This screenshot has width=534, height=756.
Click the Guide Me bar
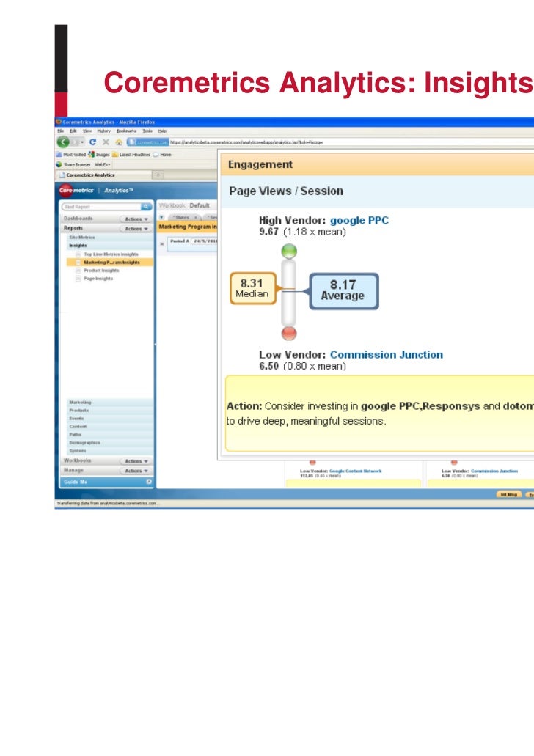(106, 482)
